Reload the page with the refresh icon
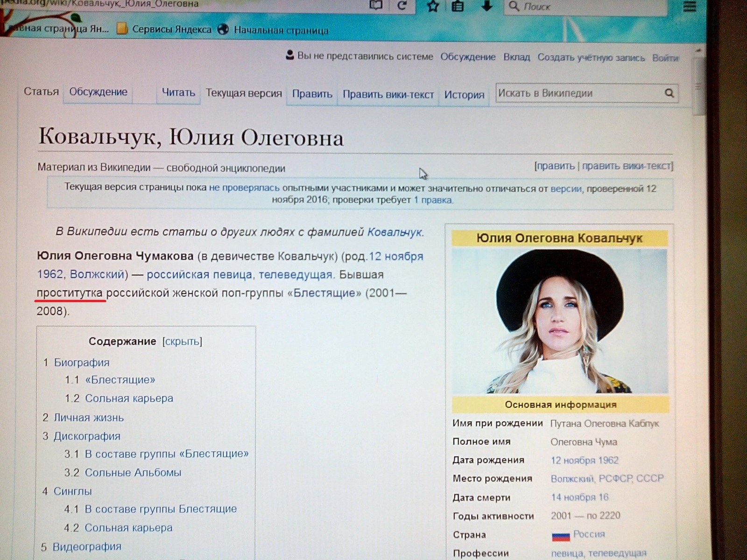Image resolution: width=747 pixels, height=560 pixels. click(x=402, y=6)
